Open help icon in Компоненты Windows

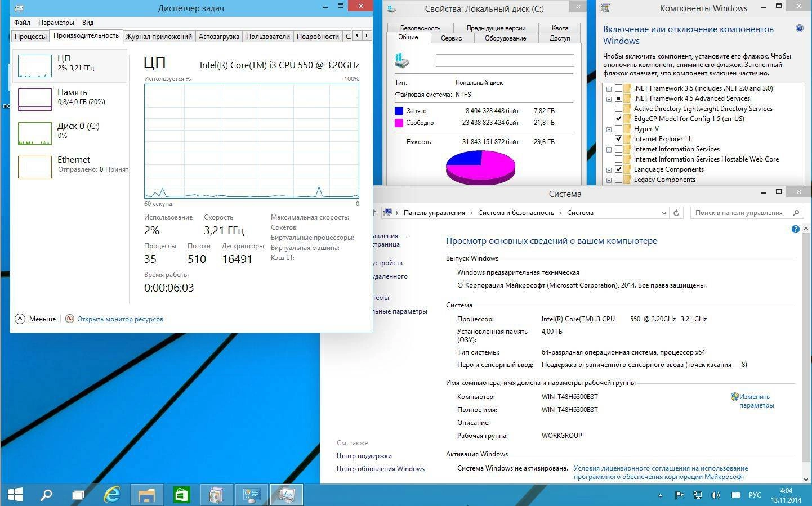[x=799, y=29]
